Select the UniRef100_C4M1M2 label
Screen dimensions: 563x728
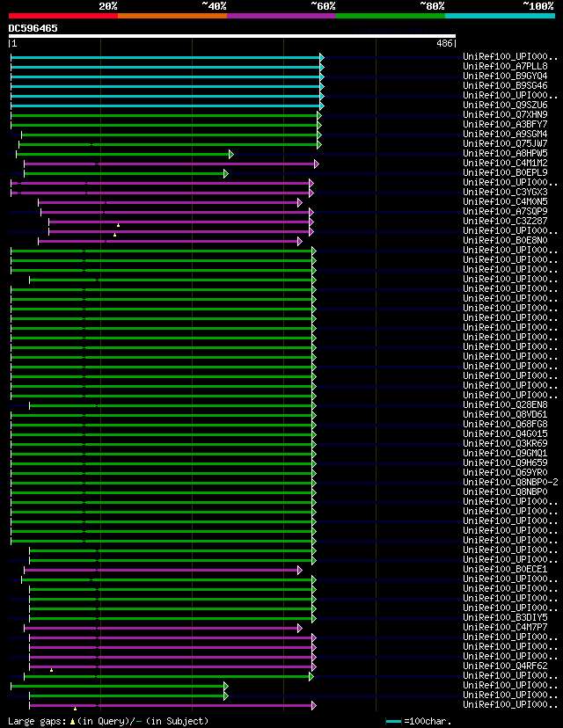505,163
